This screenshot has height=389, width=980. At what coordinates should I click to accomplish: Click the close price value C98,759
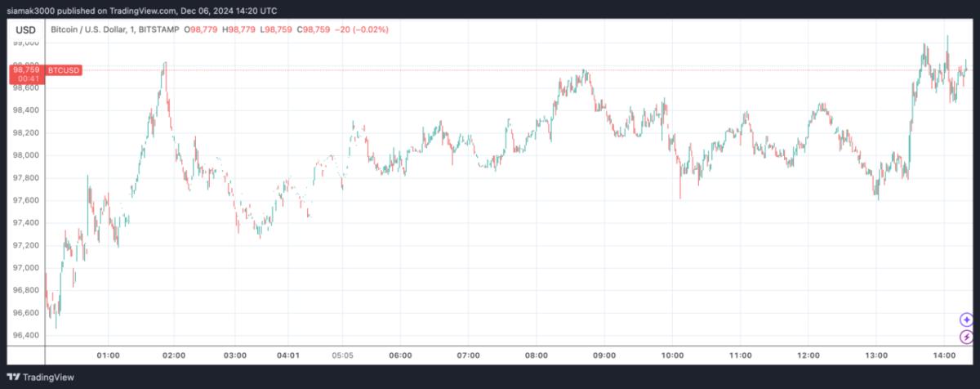coord(313,29)
